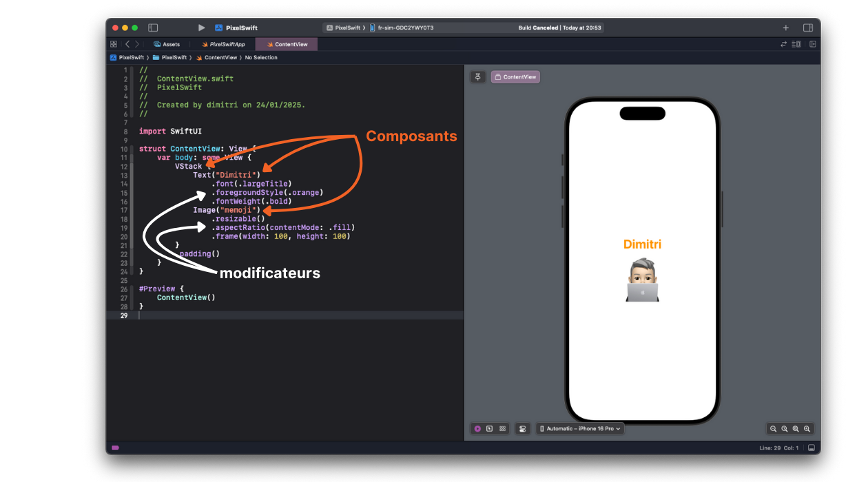Open the Build Canceled activity status
The height and width of the screenshot is (482, 868).
pyautogui.click(x=559, y=28)
